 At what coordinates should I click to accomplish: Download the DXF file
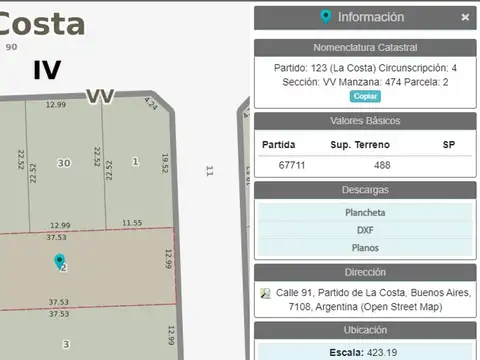pyautogui.click(x=365, y=230)
